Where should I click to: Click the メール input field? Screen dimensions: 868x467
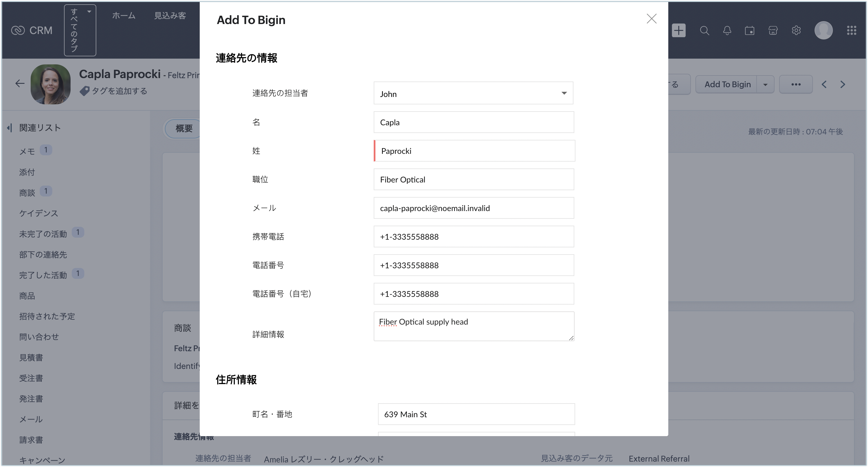coord(473,208)
